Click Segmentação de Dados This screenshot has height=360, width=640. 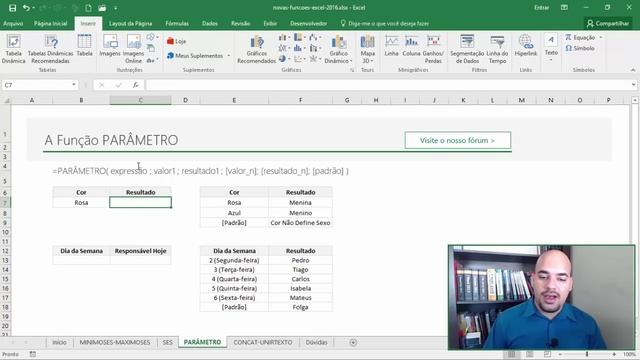(467, 49)
